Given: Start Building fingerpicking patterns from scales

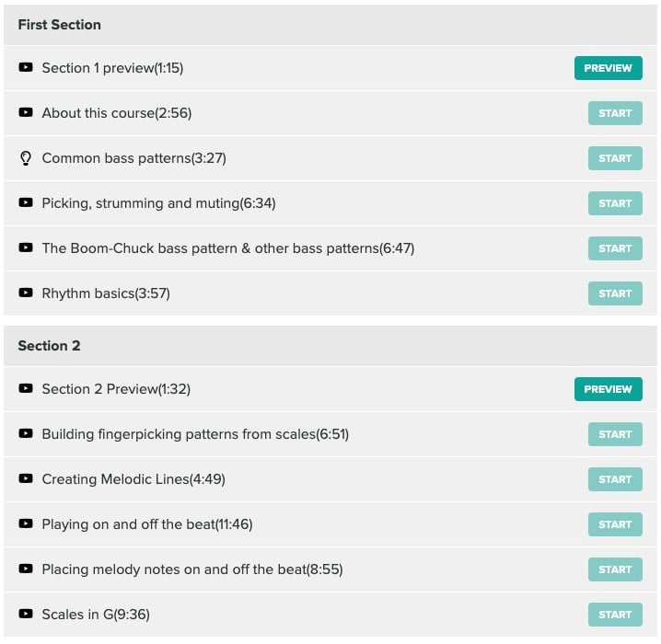Looking at the screenshot, I should pos(615,434).
